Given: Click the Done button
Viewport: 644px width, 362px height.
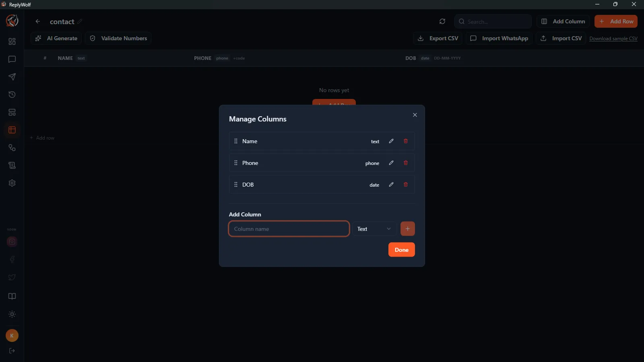Looking at the screenshot, I should (402, 250).
